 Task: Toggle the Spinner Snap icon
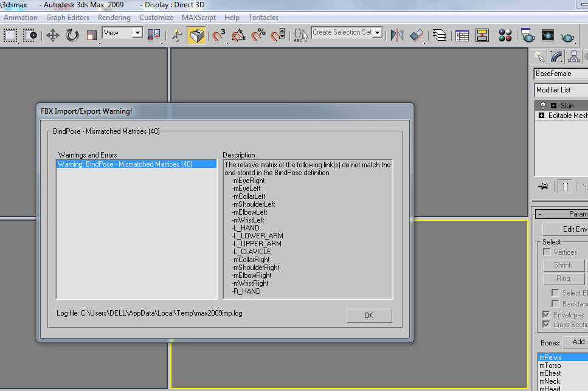click(x=278, y=36)
